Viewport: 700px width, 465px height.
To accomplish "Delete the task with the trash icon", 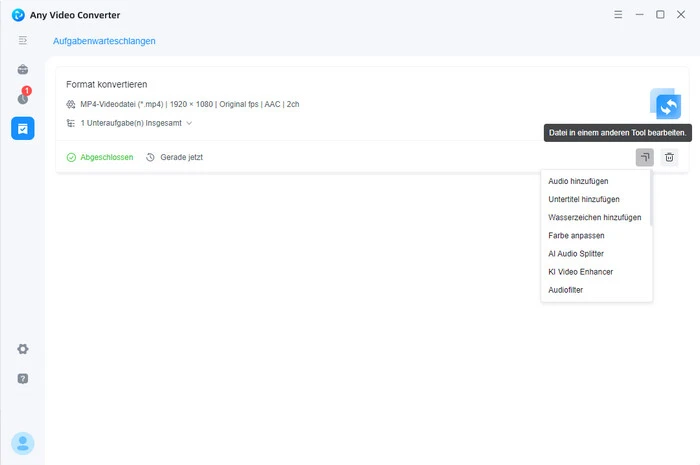I will pos(670,157).
